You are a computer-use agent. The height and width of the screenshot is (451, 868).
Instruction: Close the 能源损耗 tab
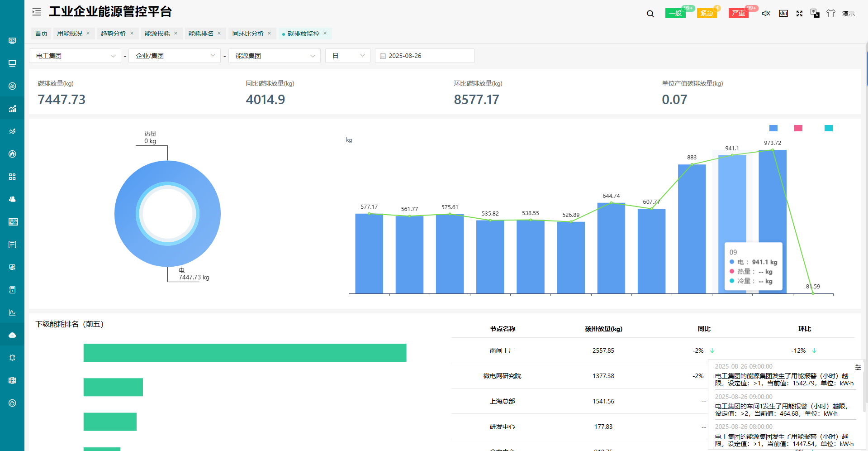coord(175,34)
